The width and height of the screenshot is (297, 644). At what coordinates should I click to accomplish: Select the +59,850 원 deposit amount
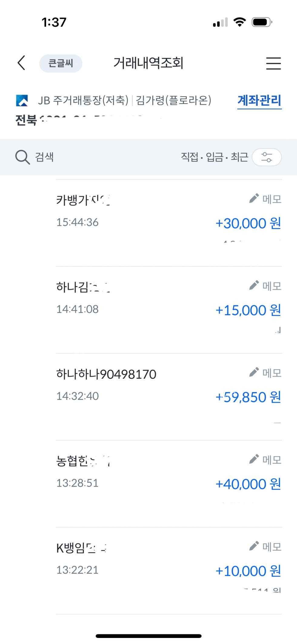248,397
